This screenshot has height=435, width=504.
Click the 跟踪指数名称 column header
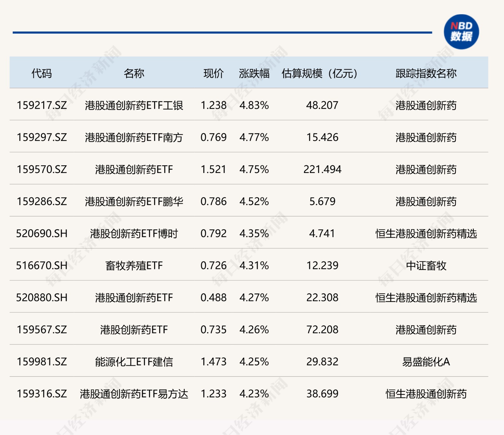[x=426, y=73]
